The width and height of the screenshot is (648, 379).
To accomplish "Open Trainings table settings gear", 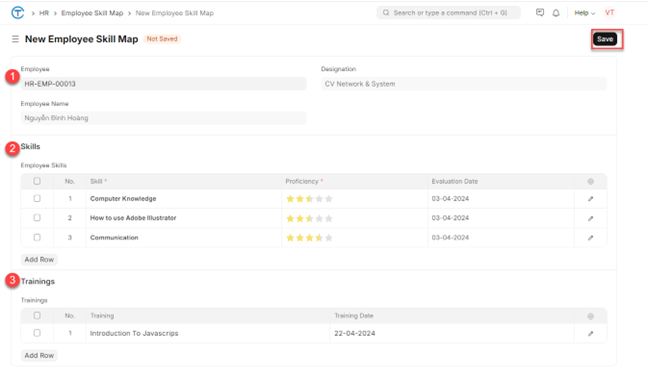I will coord(591,316).
